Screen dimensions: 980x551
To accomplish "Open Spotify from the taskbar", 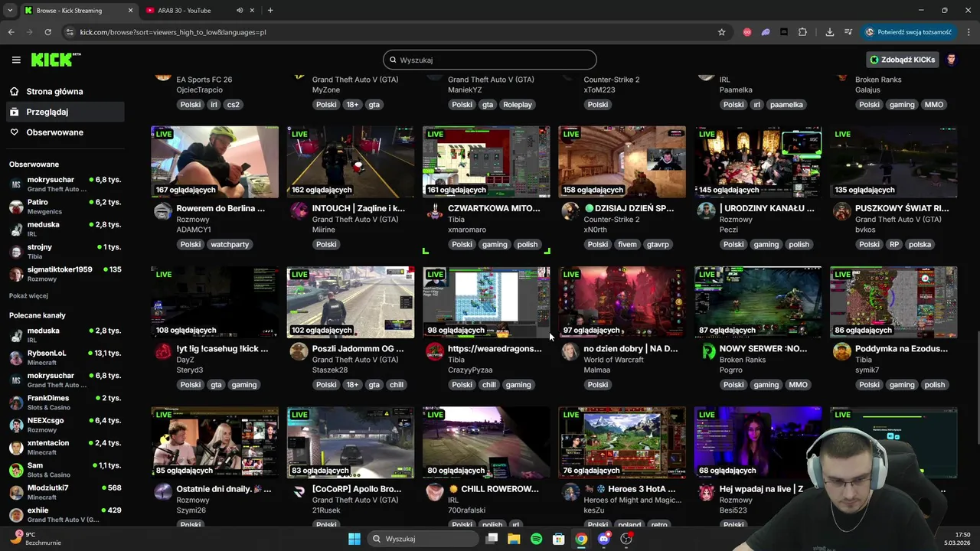I will click(536, 539).
